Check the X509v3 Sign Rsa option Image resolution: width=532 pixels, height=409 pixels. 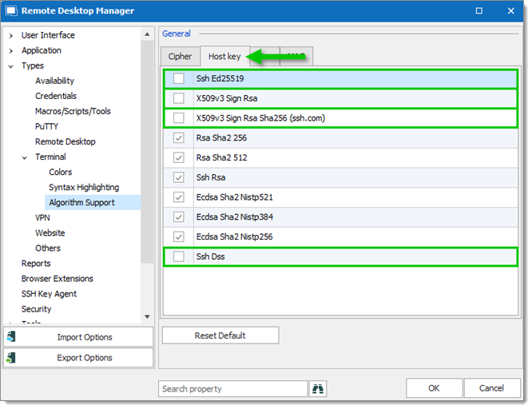tap(178, 98)
